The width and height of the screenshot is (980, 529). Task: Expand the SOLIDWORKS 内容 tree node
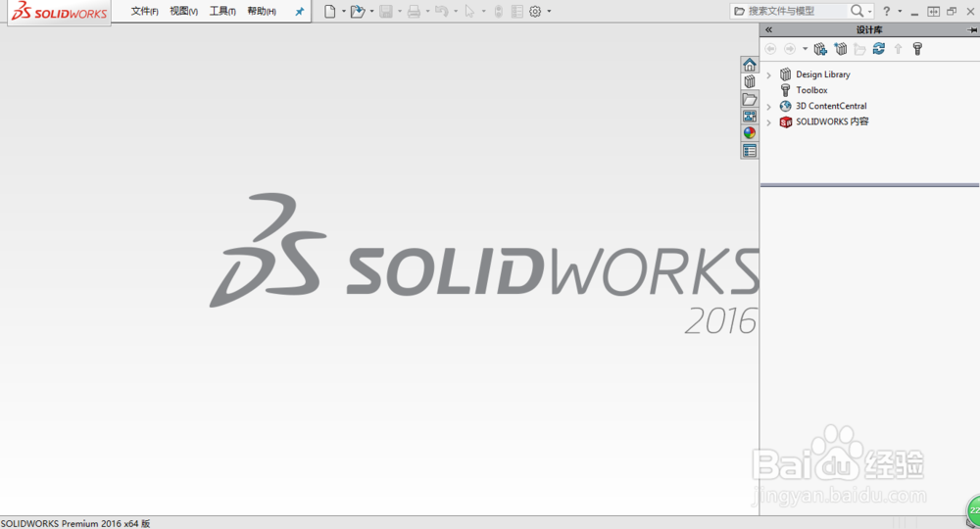coord(769,122)
